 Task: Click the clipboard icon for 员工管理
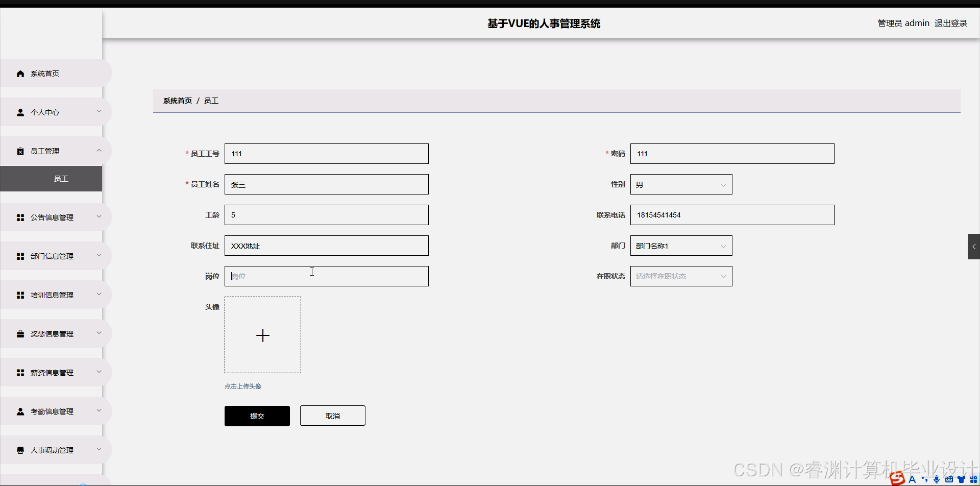(20, 151)
